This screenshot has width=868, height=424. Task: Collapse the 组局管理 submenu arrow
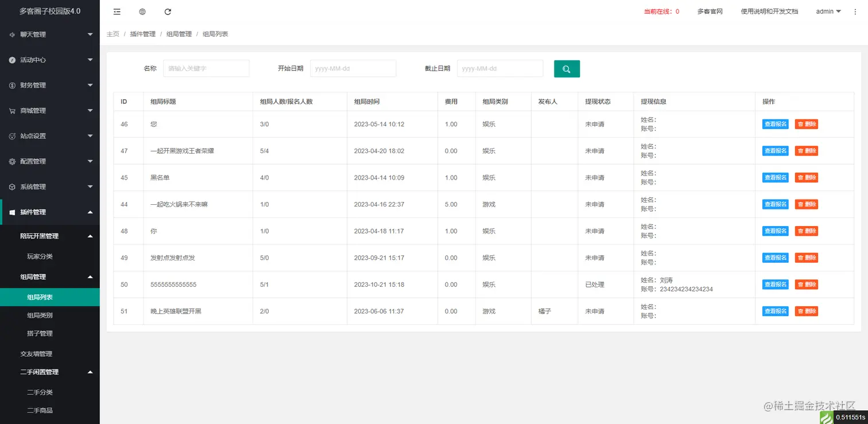(x=90, y=277)
